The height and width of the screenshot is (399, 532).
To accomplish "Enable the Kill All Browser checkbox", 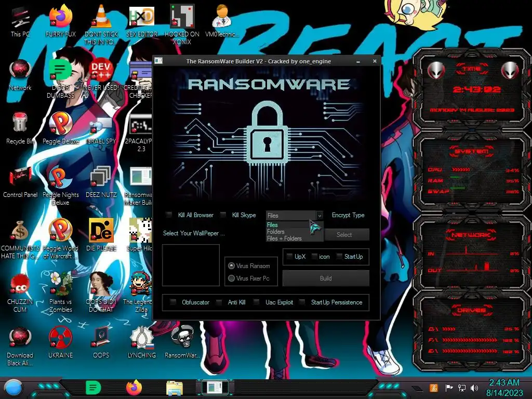I will pyautogui.click(x=169, y=215).
